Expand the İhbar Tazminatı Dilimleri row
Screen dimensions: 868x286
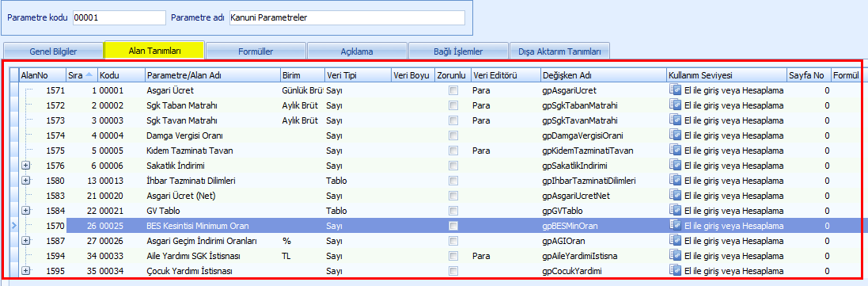point(25,180)
